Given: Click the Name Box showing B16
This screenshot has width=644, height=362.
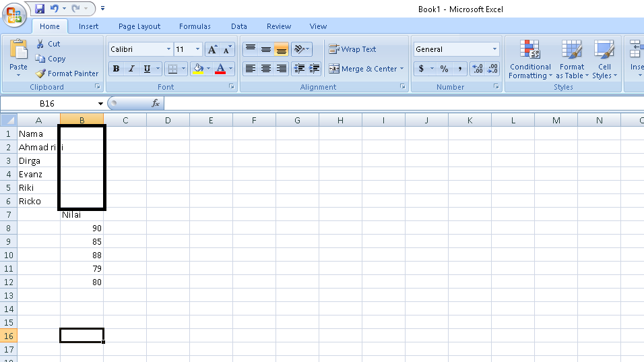Looking at the screenshot, I should pyautogui.click(x=47, y=104).
